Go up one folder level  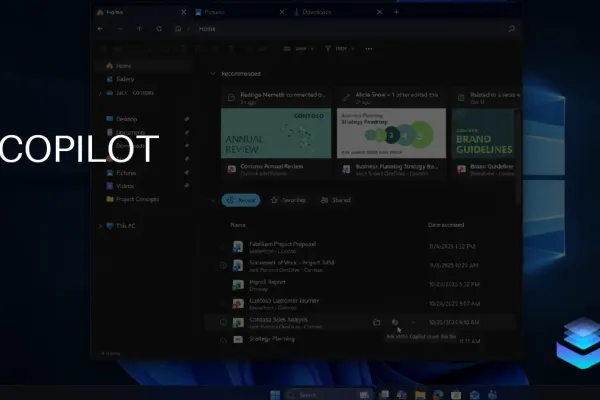pos(139,29)
